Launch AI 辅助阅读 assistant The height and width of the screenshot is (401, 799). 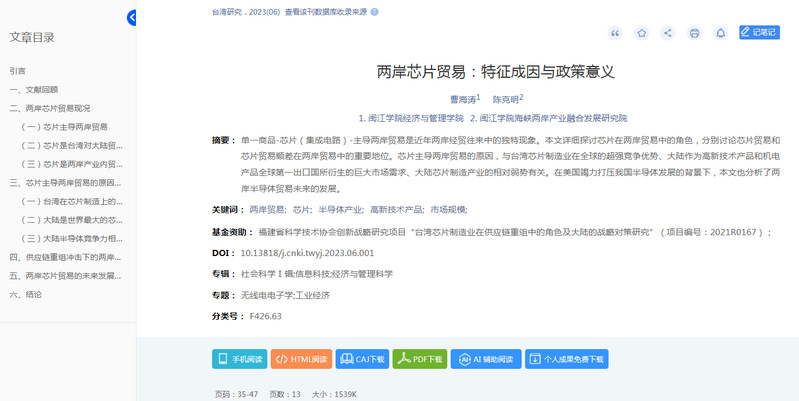point(485,359)
